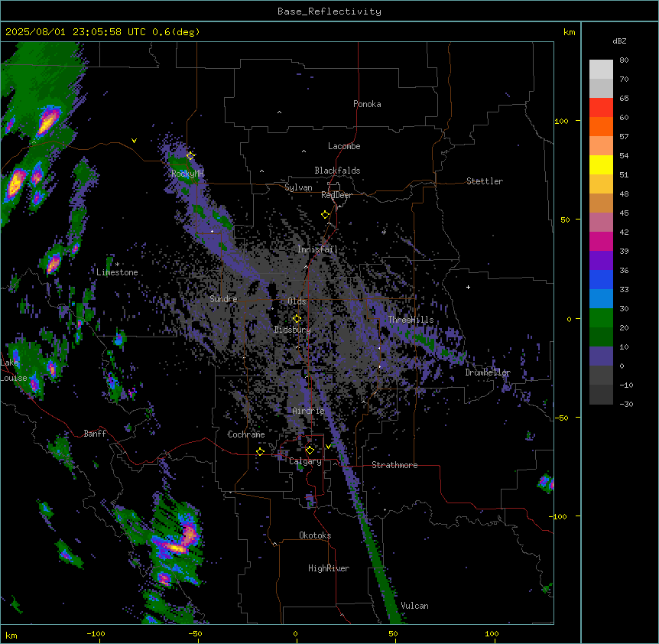Click the 65 dBZ red legend swatch
The height and width of the screenshot is (644, 659).
(x=601, y=108)
